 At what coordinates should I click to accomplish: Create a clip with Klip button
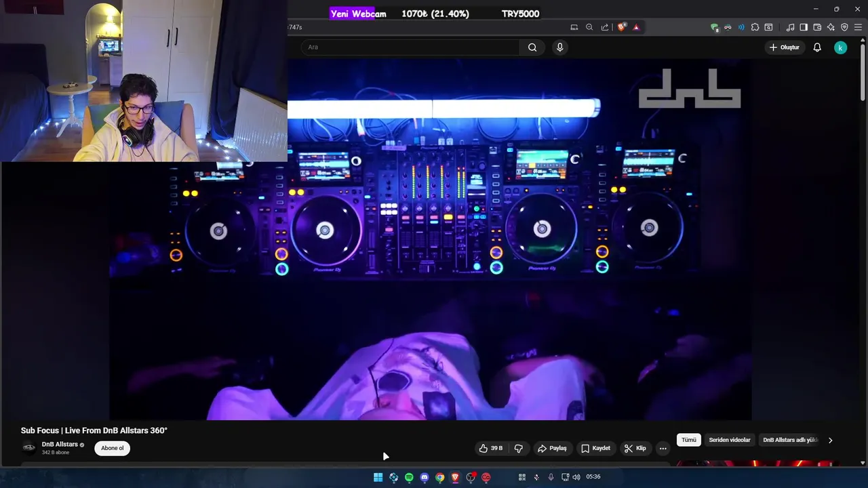click(x=635, y=448)
